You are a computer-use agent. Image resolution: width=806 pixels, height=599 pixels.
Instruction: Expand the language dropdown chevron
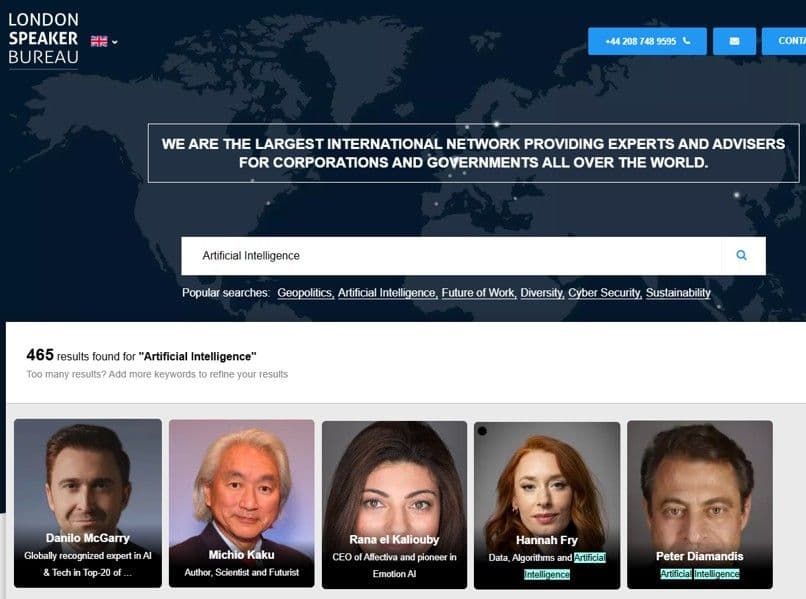coord(115,42)
